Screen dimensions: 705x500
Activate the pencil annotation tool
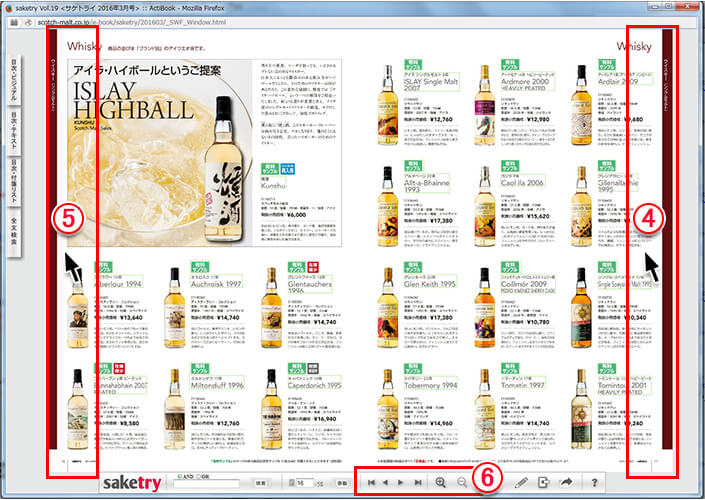(x=521, y=483)
